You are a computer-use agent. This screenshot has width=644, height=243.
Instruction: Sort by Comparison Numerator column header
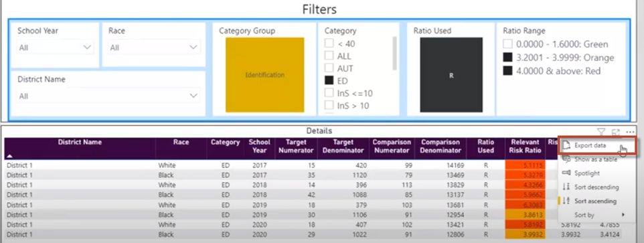point(392,148)
